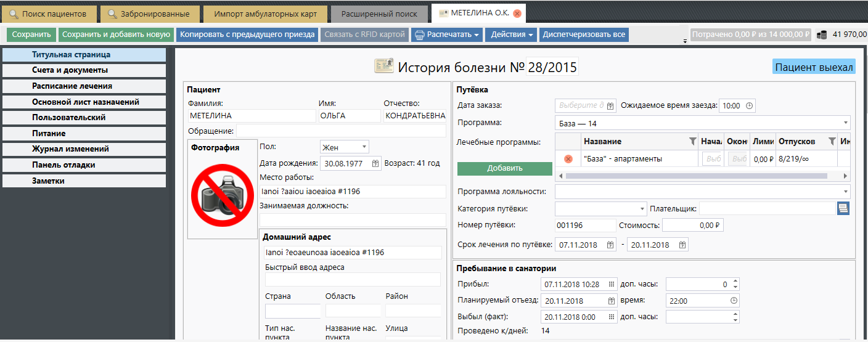Click the filter icon in the Отпусков column

[x=832, y=142]
